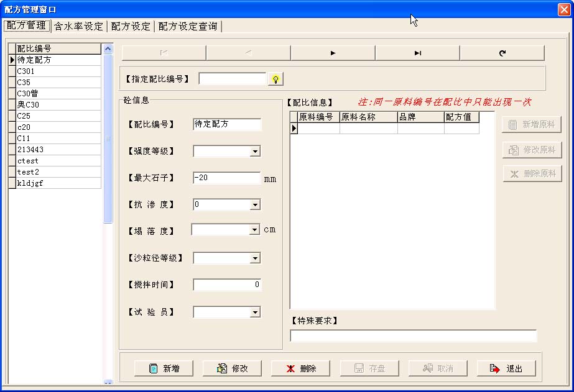Open the 试验员 dropdown

pos(254,312)
